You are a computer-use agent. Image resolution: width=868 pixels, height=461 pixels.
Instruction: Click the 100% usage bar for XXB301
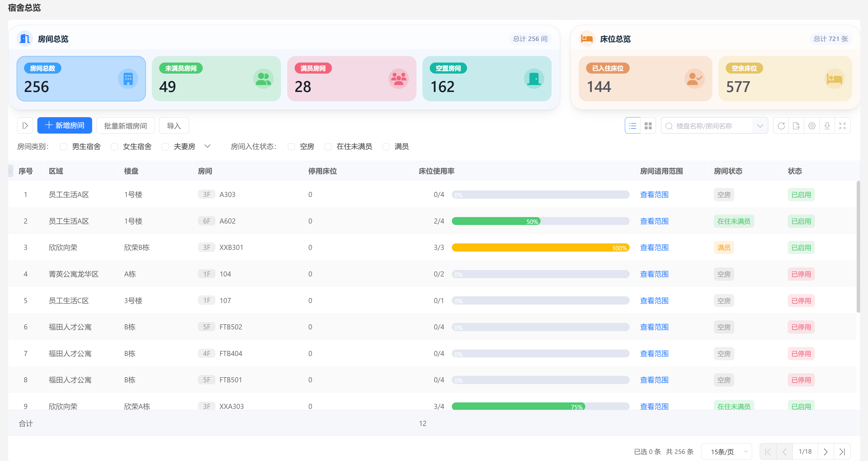point(541,248)
